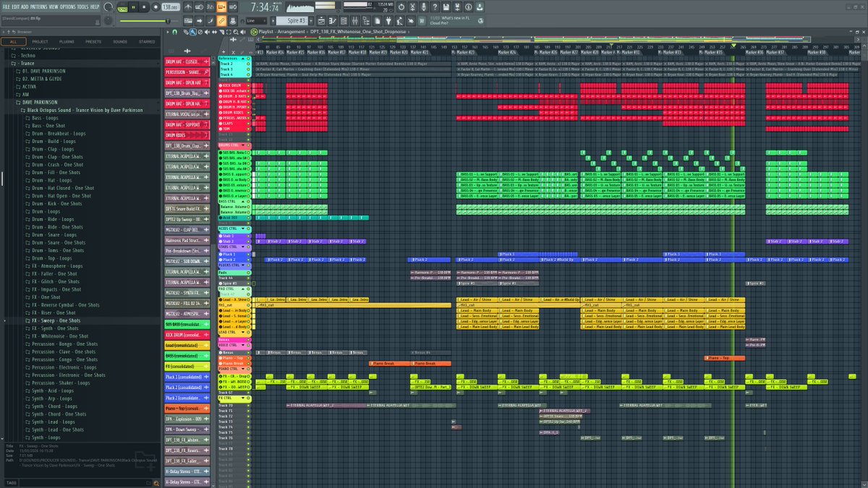Select the Playlist mute tool icon
The width and height of the screenshot is (868, 488).
click(x=207, y=32)
